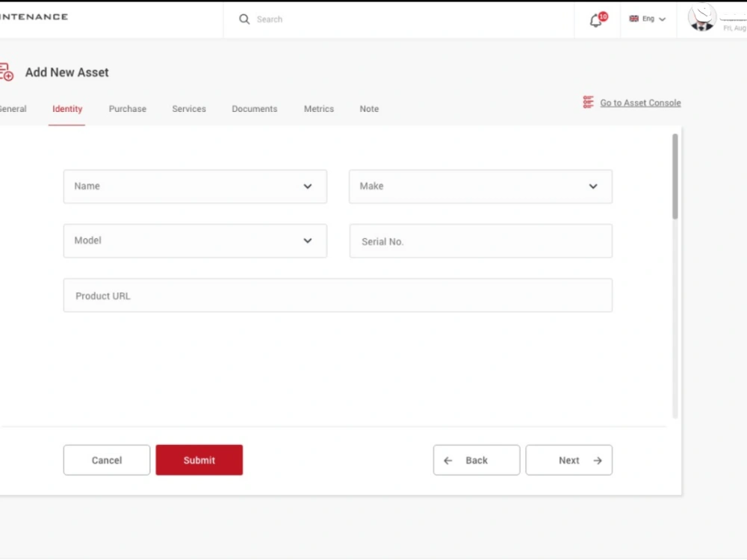The width and height of the screenshot is (747, 560).
Task: Click the search magnifier icon
Action: (x=244, y=19)
